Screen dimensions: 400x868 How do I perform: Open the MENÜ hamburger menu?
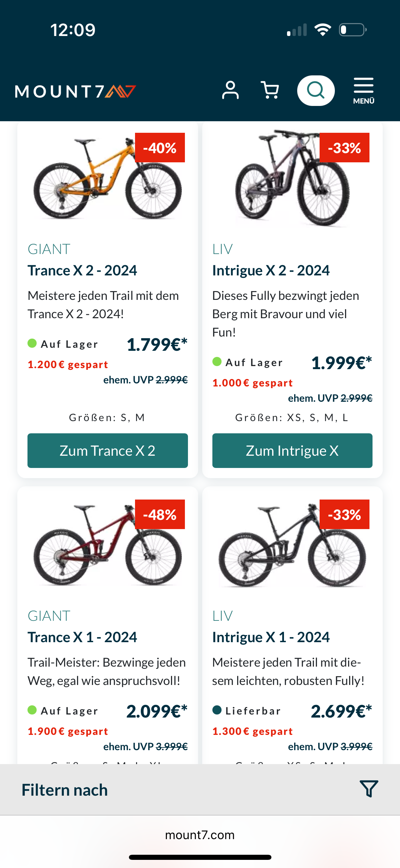tap(363, 91)
